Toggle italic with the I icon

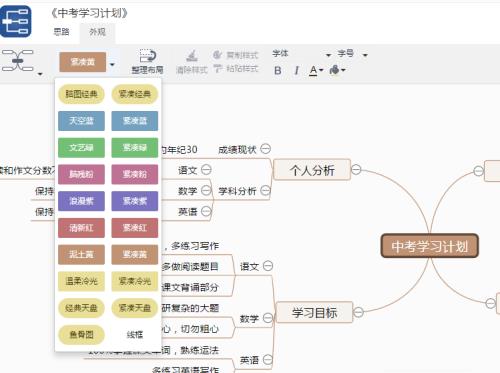pos(296,71)
